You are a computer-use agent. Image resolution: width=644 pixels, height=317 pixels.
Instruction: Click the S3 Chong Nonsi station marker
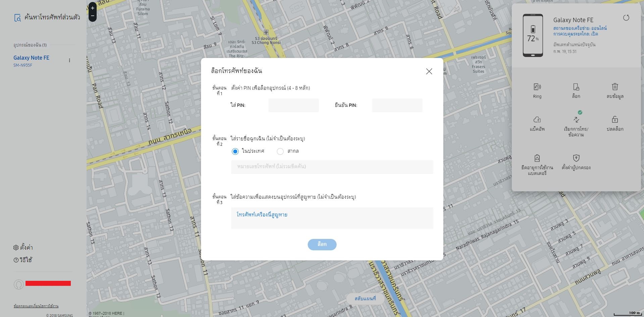tap(266, 33)
